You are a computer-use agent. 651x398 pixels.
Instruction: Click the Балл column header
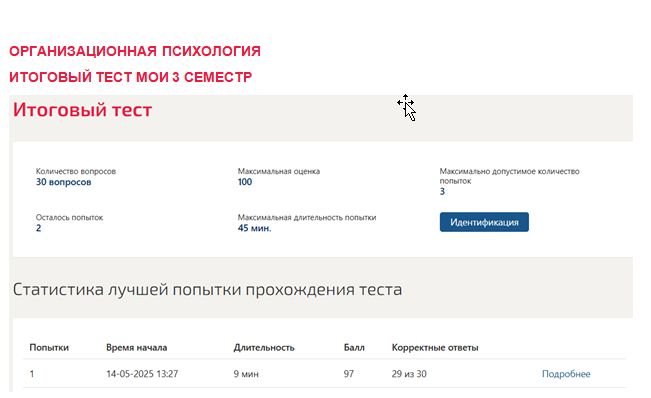(x=354, y=348)
